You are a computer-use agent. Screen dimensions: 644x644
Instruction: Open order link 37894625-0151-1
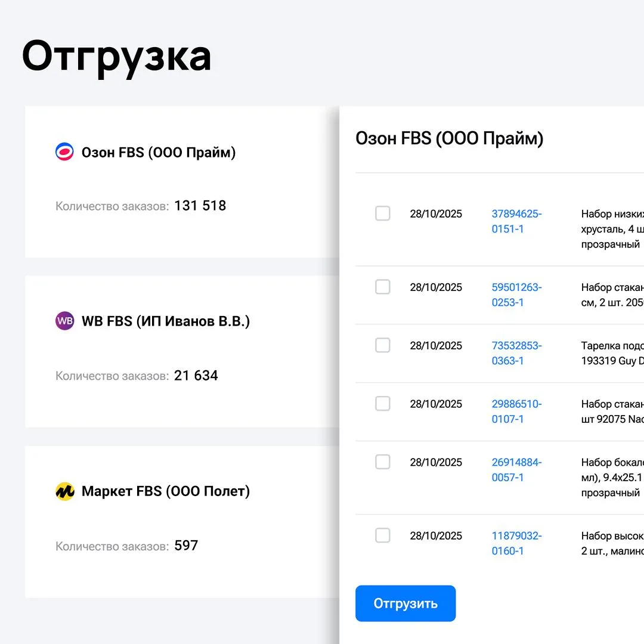(x=516, y=221)
